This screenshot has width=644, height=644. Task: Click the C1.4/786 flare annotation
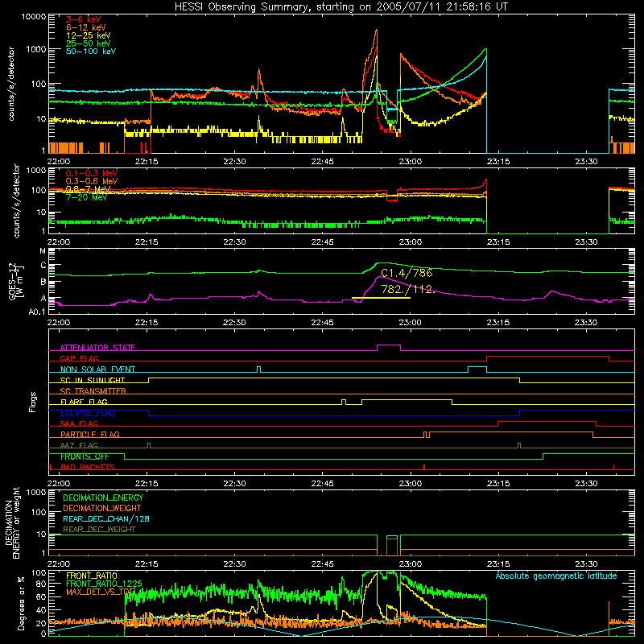point(407,273)
